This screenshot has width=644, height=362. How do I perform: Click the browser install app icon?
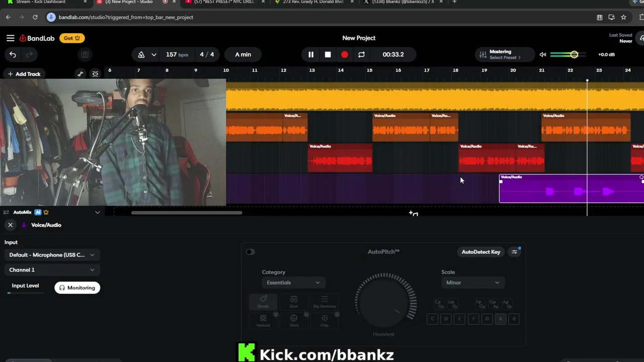pyautogui.click(x=611, y=17)
